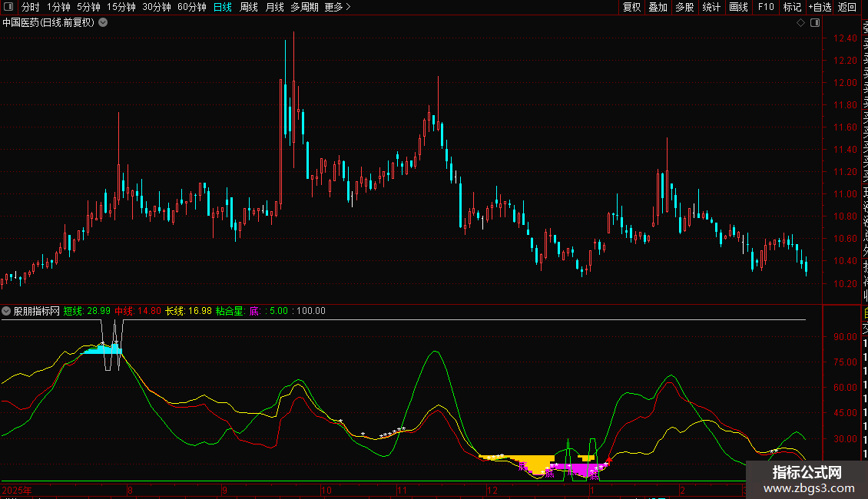Viewport: 868px width, 499px height.
Task: Select the 分时 tab
Action: 30,7
